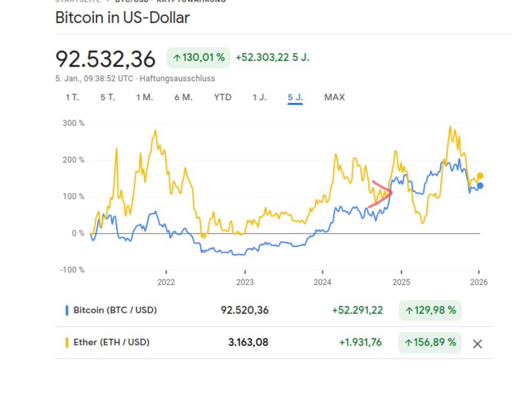528x420 pixels.
Task: Click the blue Bitcoin endpoint dot on chart
Action: point(480,186)
